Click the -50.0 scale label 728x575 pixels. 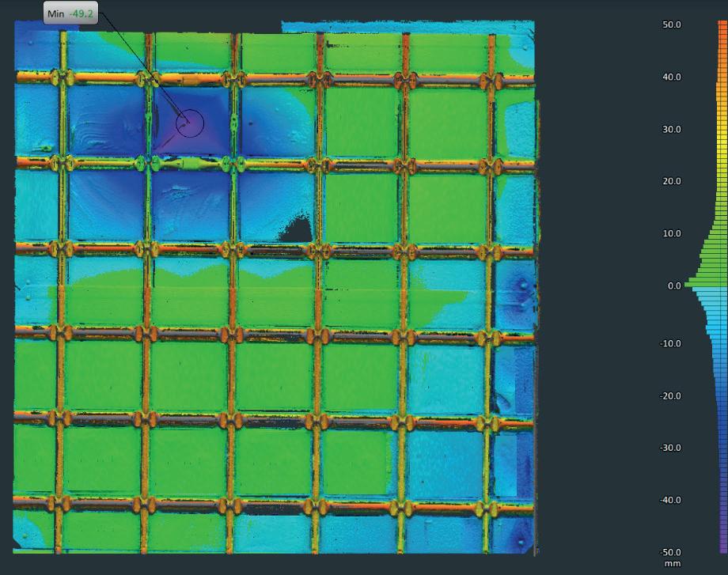[670, 552]
